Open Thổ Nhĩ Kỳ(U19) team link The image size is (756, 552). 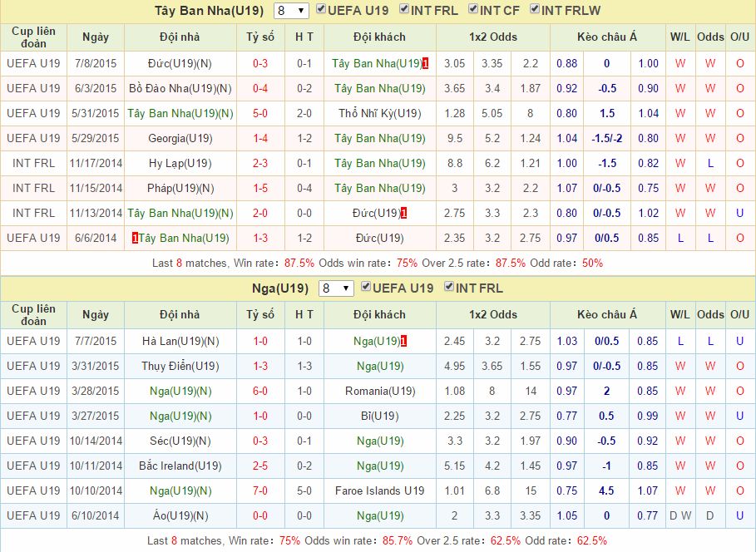click(x=380, y=114)
